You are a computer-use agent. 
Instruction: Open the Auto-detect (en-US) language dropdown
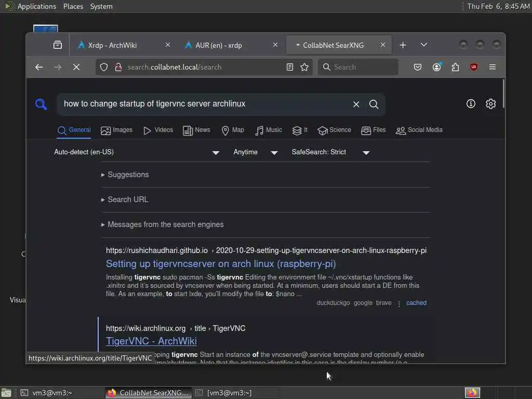[137, 152]
